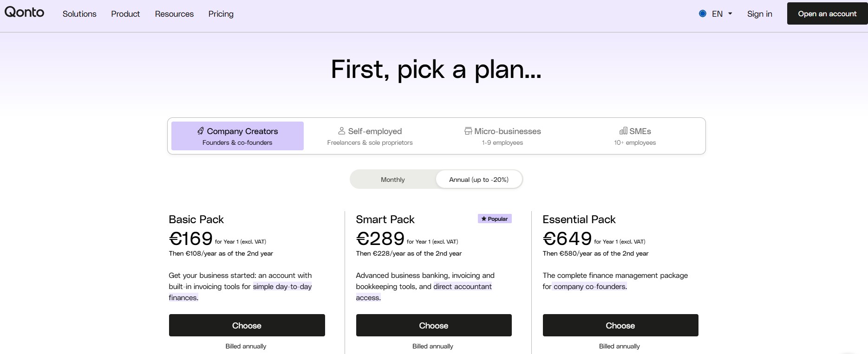The width and height of the screenshot is (868, 354).
Task: Click the person icon beside Self-employed
Action: 342,131
